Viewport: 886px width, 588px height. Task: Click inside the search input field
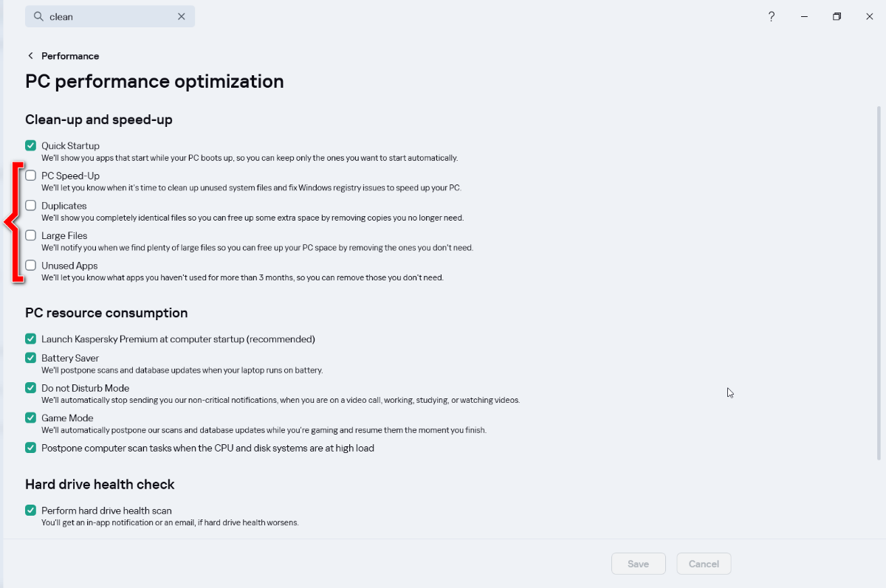[x=111, y=16]
